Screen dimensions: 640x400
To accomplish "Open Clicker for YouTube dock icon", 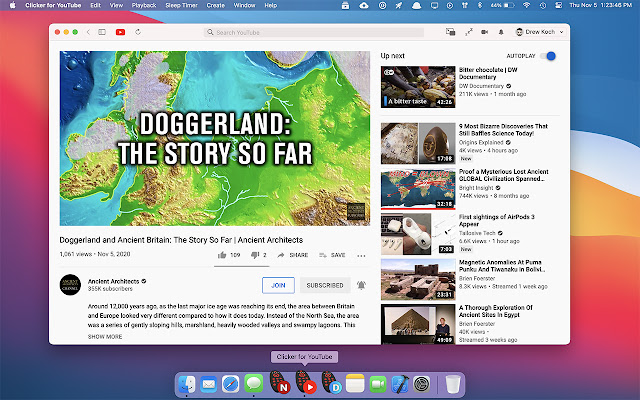I will pos(306,382).
